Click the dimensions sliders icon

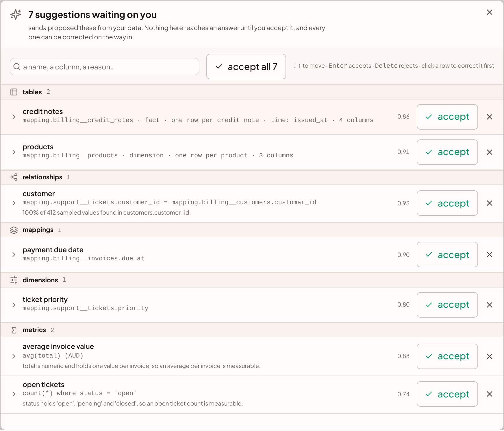14,280
